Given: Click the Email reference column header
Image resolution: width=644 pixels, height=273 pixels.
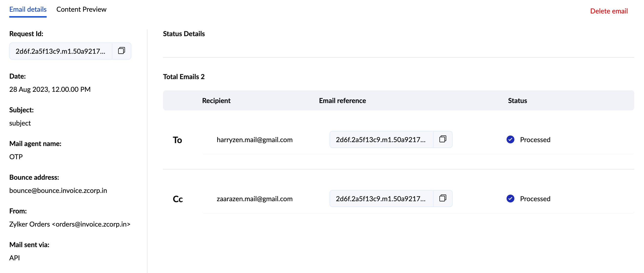Looking at the screenshot, I should click(x=342, y=100).
